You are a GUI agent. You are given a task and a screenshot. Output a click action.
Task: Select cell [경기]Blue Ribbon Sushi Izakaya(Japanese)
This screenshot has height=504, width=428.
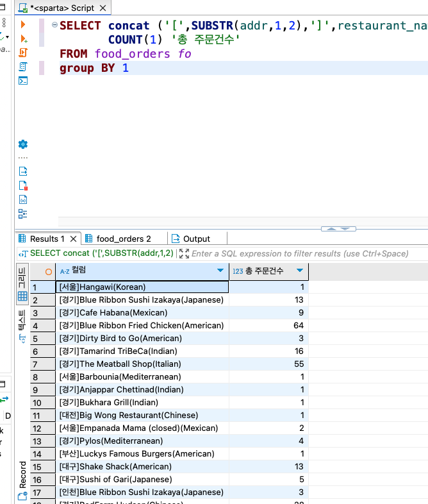coord(142,299)
